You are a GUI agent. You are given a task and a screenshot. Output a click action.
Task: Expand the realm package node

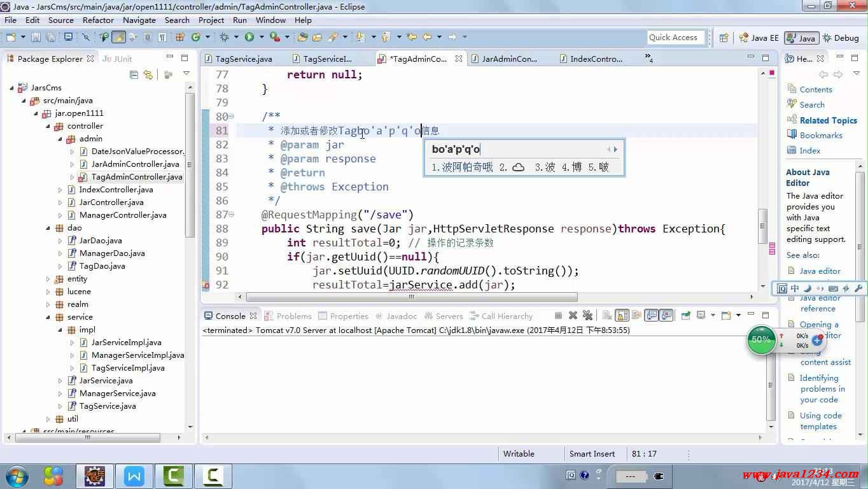48,304
